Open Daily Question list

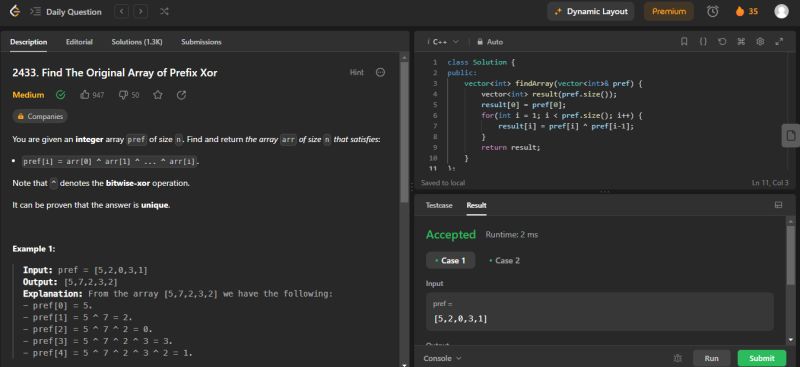tap(73, 12)
